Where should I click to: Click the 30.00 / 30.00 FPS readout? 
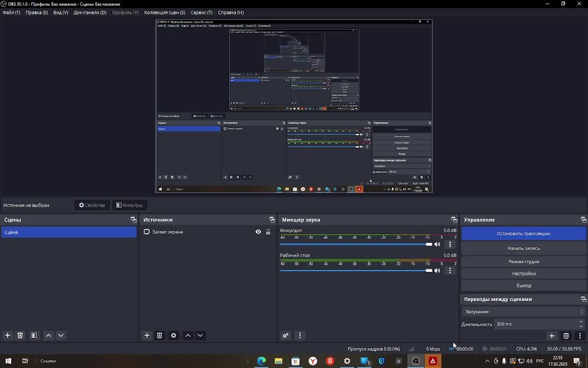click(563, 349)
